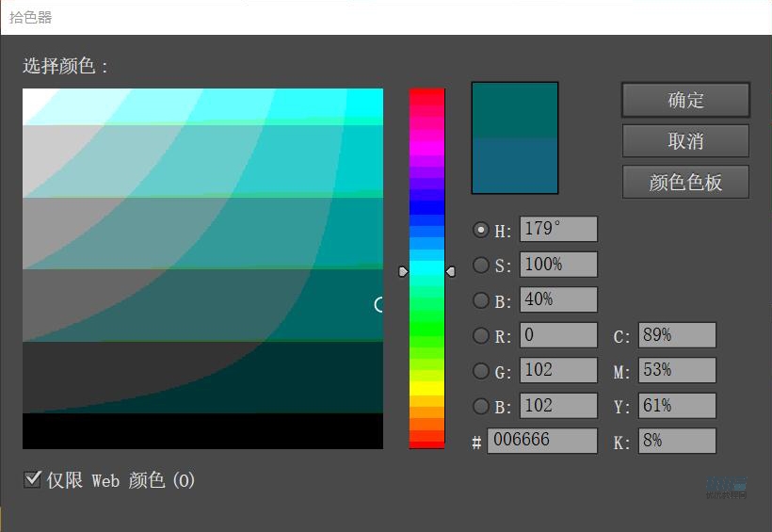Focus the C cyan percentage field
The image size is (772, 532).
[676, 335]
